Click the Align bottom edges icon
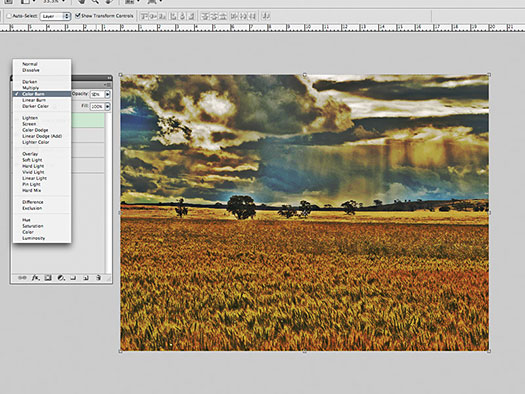The height and width of the screenshot is (394, 525). [x=162, y=16]
